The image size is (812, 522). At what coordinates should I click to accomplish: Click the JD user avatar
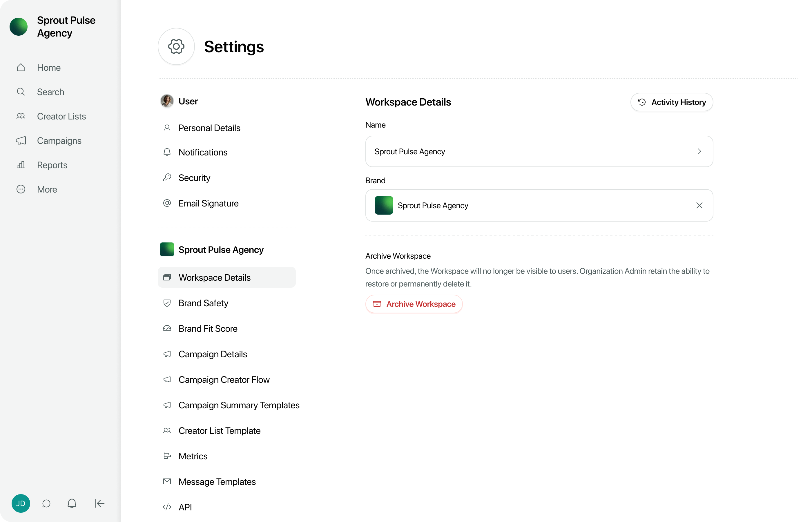tap(21, 504)
